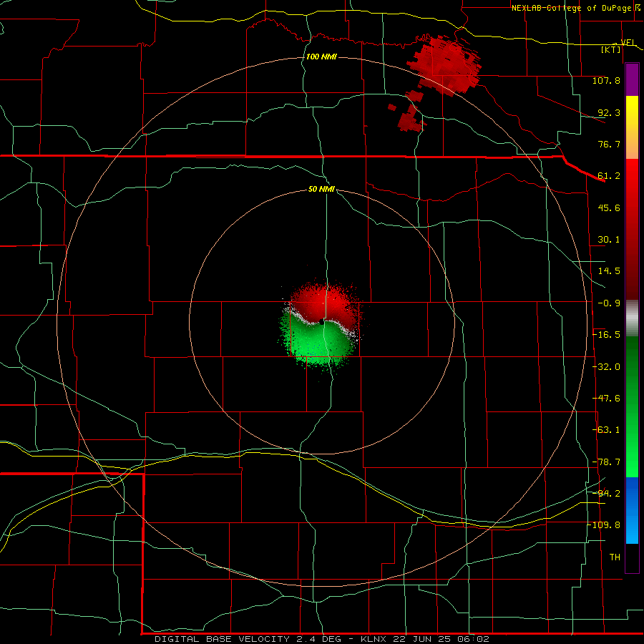Select the -47.6 velocity scale value

(x=606, y=399)
